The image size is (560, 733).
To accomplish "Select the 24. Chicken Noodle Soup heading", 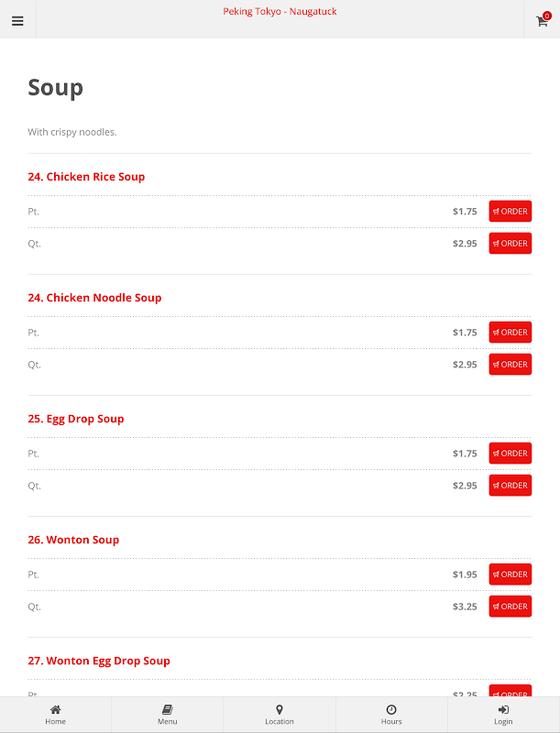I will click(x=94, y=298).
